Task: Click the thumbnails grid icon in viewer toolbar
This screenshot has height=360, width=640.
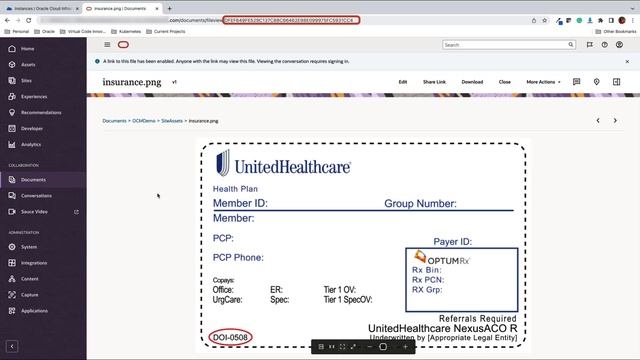Action: pyautogui.click(x=321, y=347)
